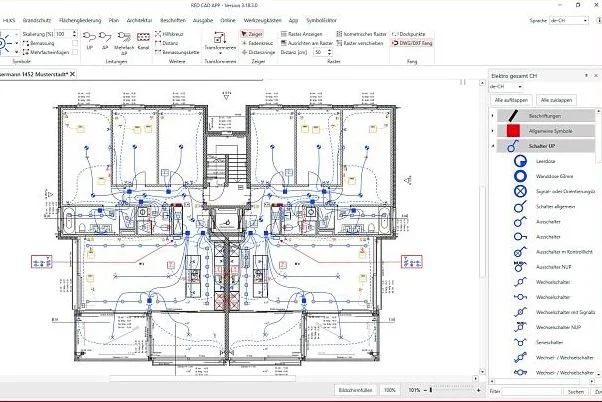Click the zoom slider handle
Viewport: 602px width, 402px height.
coord(431,390)
